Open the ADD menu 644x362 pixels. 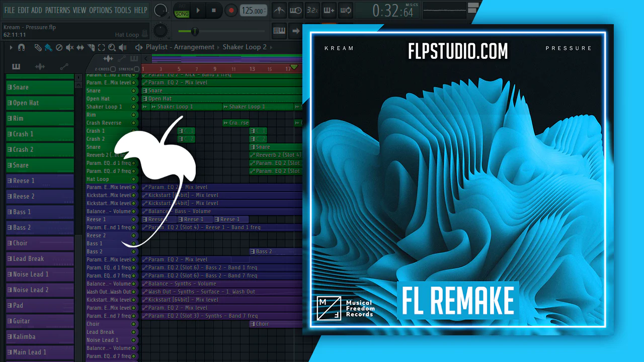tap(37, 10)
